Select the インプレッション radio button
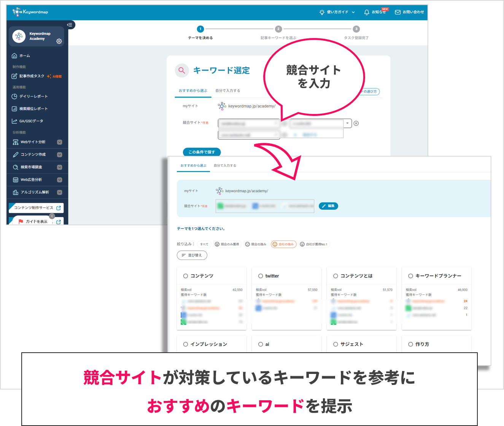 tap(186, 344)
